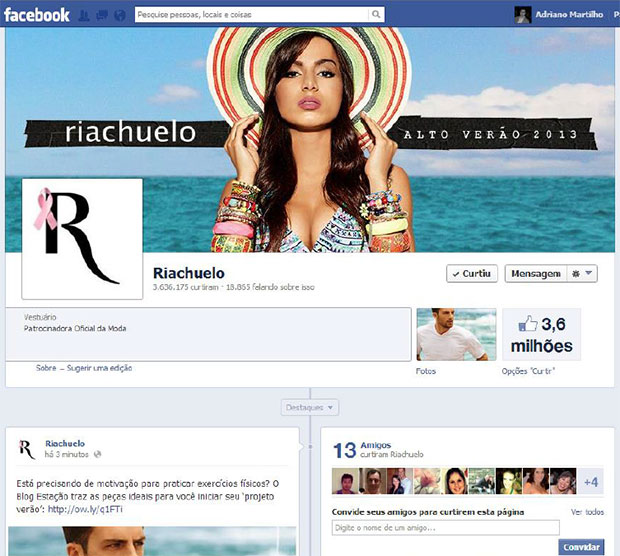This screenshot has height=556, width=620.
Task: Click the first friend's photo thumbnail
Action: tap(345, 481)
